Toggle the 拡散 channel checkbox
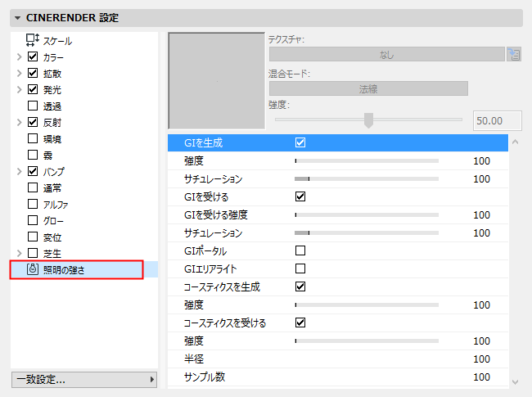This screenshot has width=532, height=397. [33, 73]
